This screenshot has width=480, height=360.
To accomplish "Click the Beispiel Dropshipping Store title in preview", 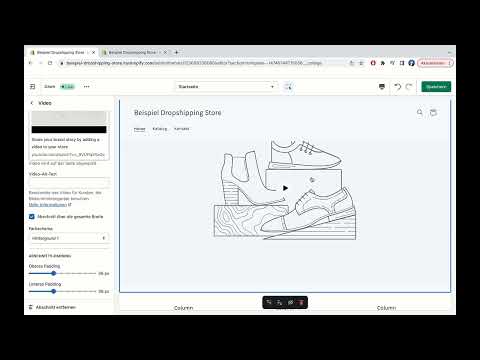I will (178, 113).
